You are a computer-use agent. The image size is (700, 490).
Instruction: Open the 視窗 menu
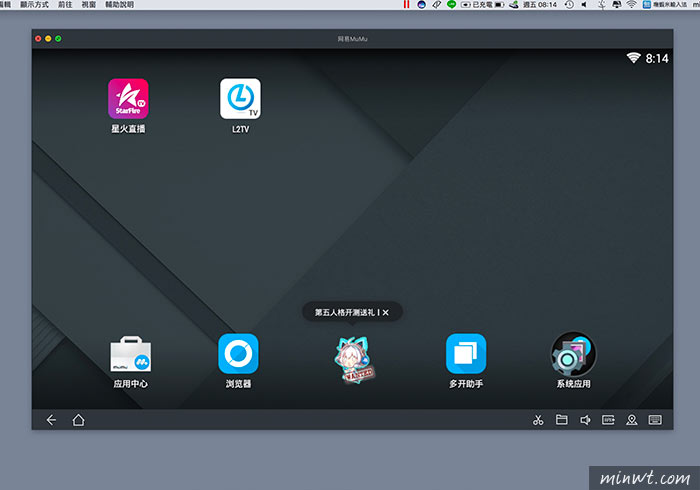click(x=88, y=4)
